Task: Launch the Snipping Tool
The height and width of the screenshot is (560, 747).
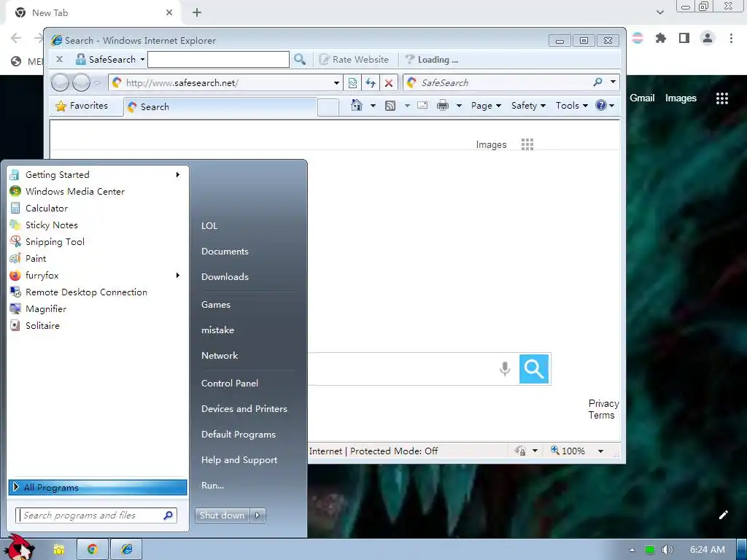Action: [x=97, y=242]
